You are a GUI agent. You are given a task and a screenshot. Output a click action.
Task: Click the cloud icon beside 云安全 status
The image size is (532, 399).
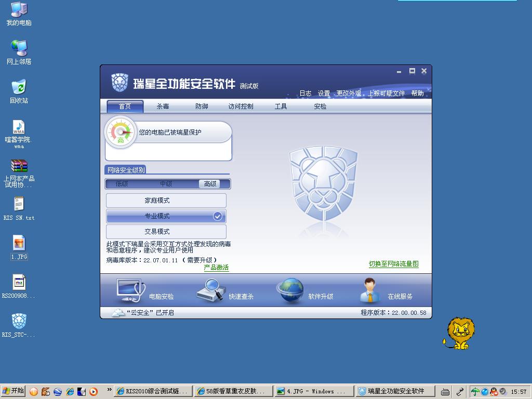click(118, 312)
